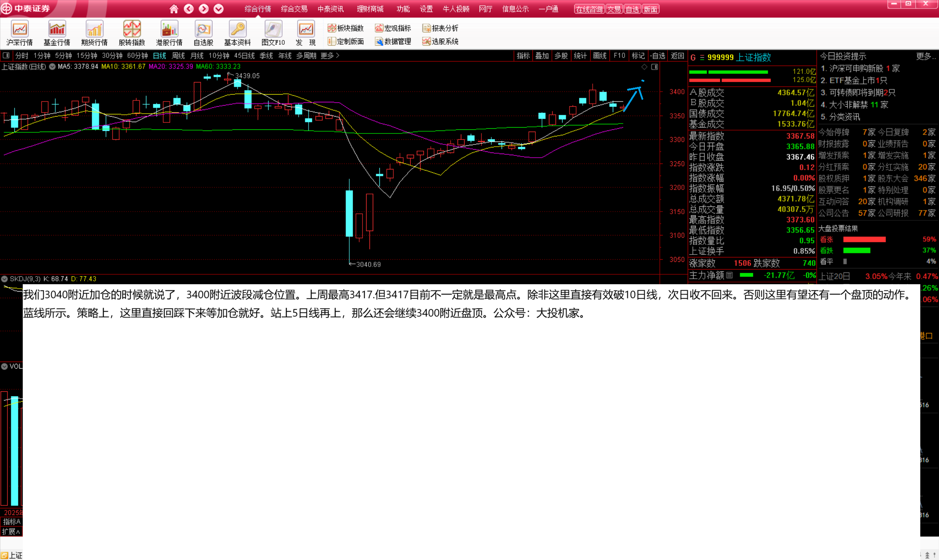The width and height of the screenshot is (939, 560).
Task: Expand 更多 period options
Action: (x=330, y=55)
